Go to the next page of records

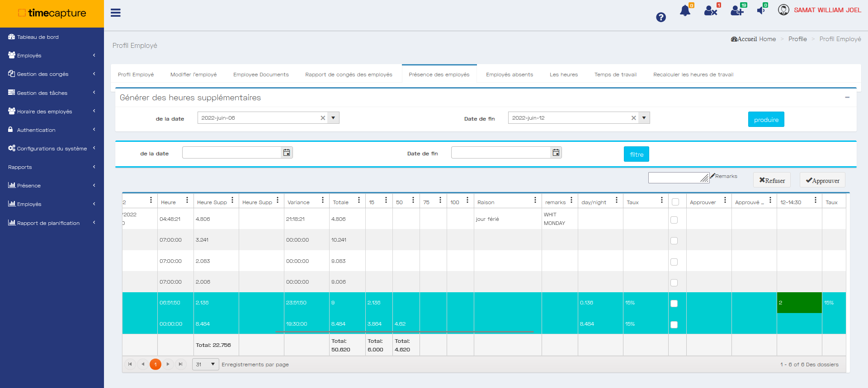tap(168, 364)
